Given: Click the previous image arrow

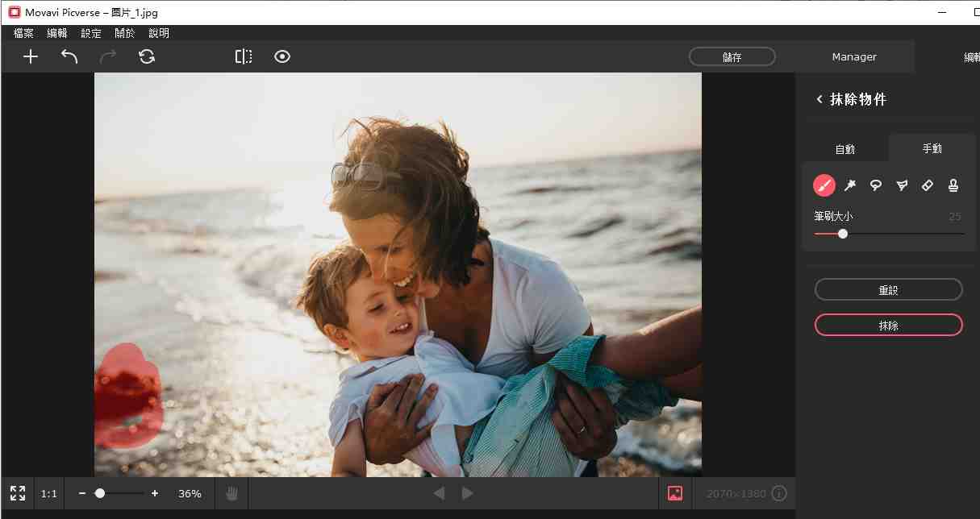Looking at the screenshot, I should click(x=439, y=493).
